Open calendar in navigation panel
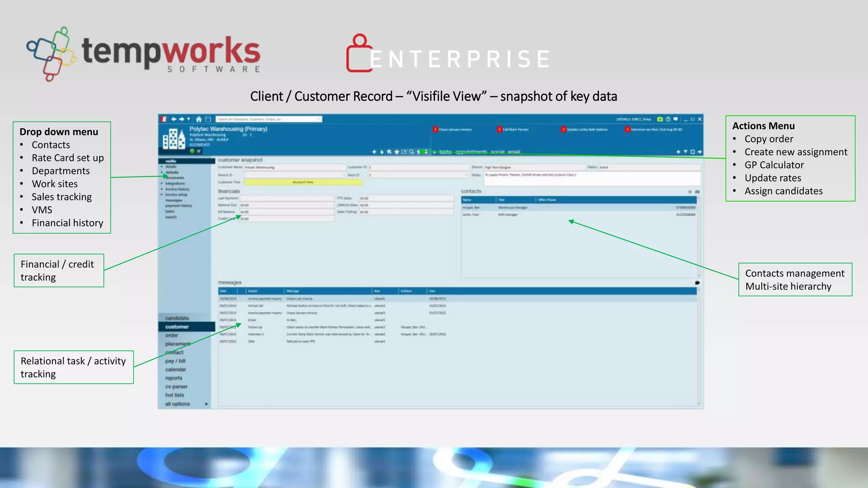Screen dimensions: 868x488 [175, 369]
